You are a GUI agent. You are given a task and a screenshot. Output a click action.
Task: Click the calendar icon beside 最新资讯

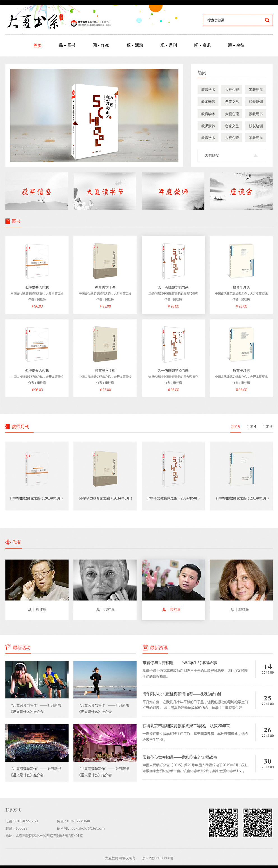(x=145, y=647)
